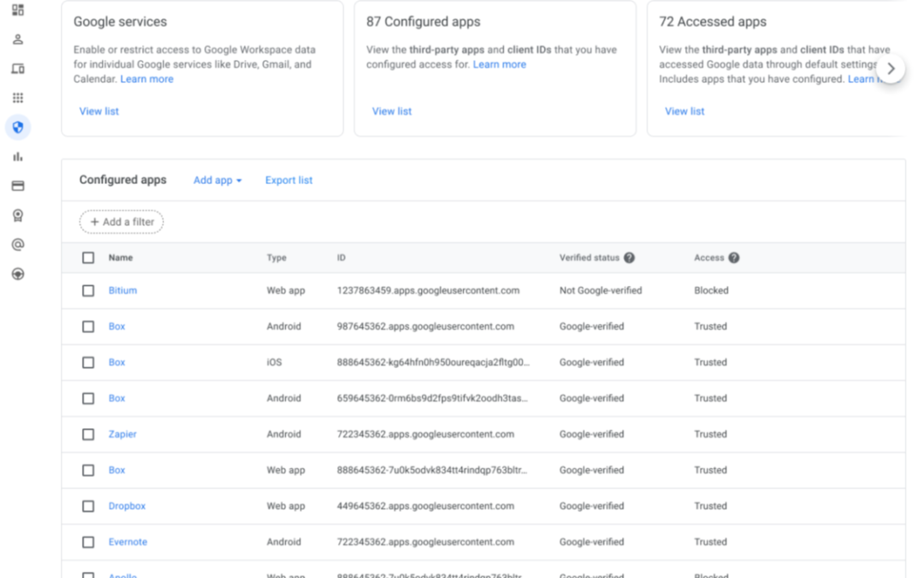Viewport: 924px width, 578px height.
Task: Open the Users person sidebar icon
Action: click(18, 39)
